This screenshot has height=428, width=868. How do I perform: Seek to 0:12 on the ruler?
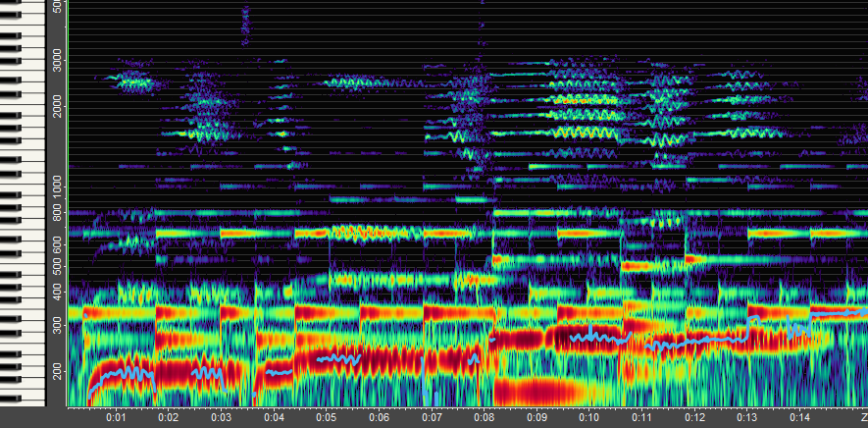click(694, 417)
